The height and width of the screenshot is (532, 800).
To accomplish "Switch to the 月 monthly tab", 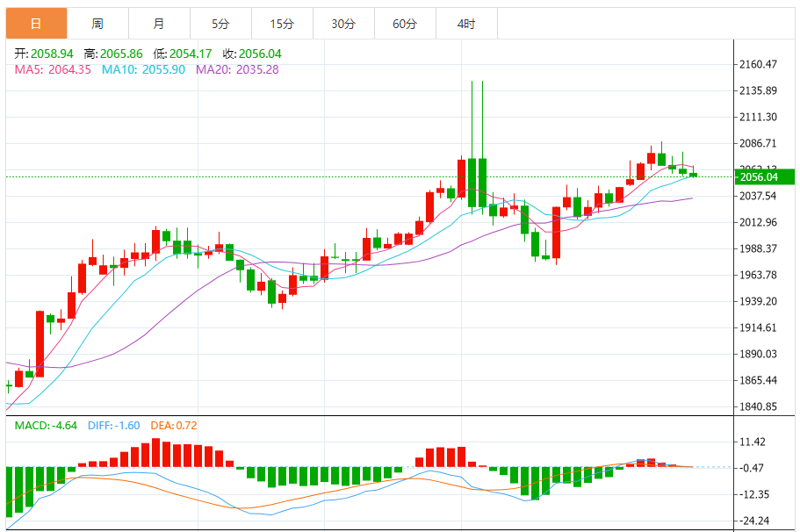I will point(159,24).
